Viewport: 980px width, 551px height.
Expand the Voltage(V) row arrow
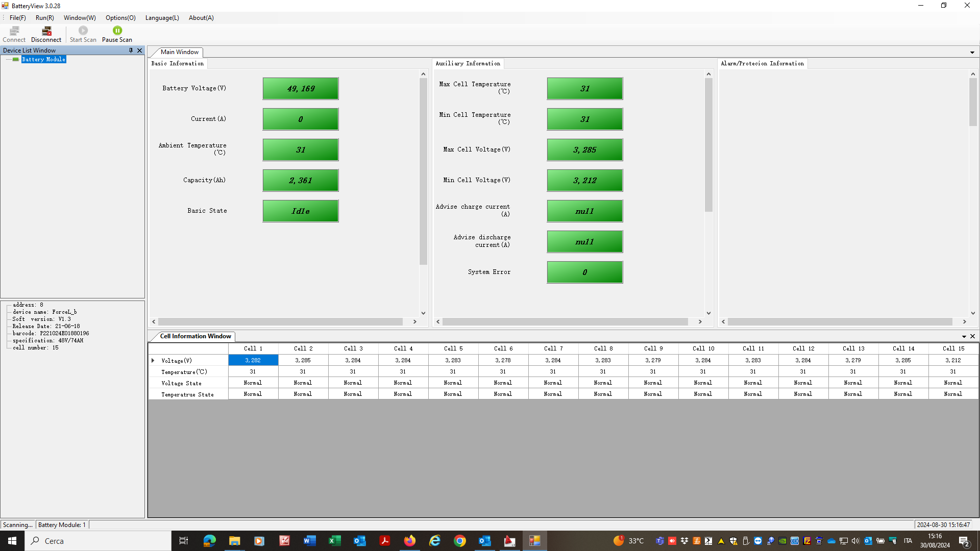coord(153,360)
